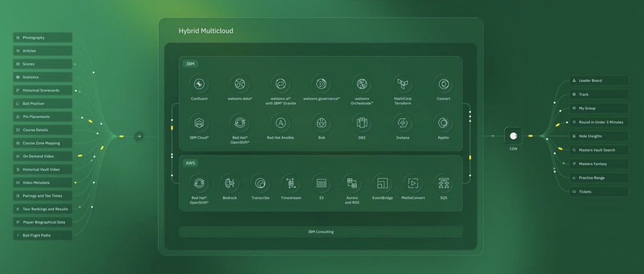
Task: Select Historical Vault Video source
Action: click(x=43, y=169)
